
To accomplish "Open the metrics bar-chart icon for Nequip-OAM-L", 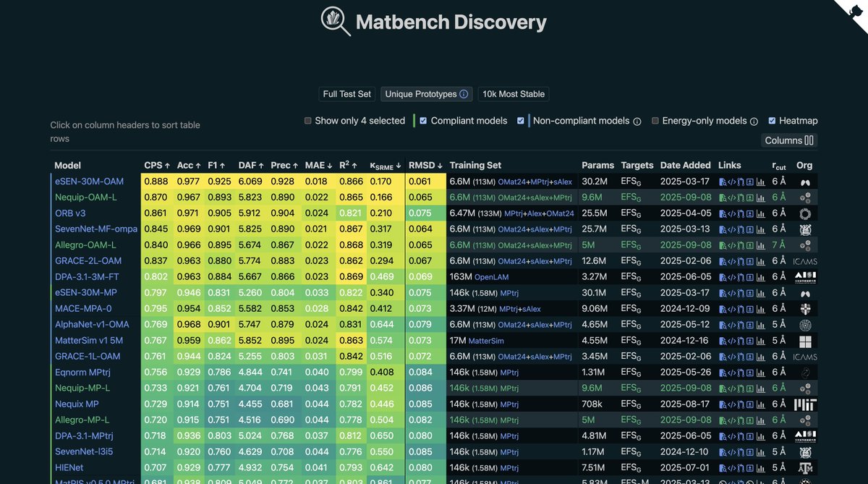I will coord(761,197).
